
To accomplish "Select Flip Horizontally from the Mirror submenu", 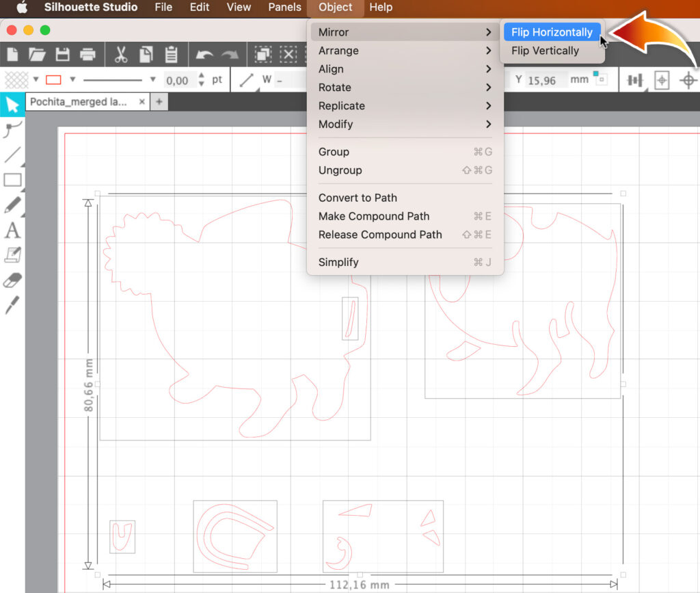I will point(551,31).
